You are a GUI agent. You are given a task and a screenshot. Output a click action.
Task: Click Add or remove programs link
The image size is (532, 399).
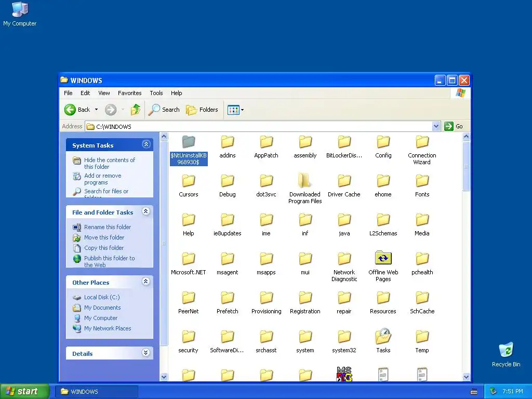[x=102, y=179]
